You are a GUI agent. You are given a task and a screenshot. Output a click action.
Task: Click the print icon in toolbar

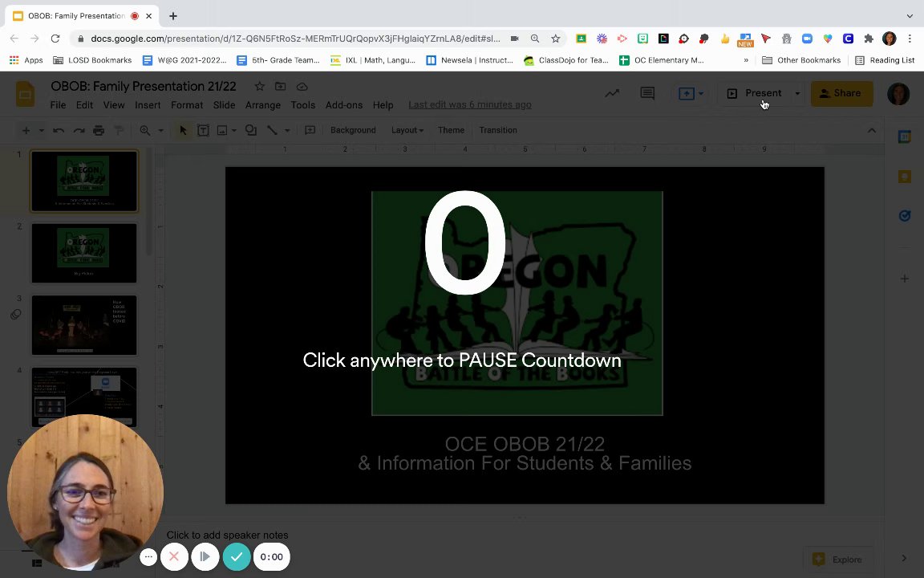pos(99,130)
